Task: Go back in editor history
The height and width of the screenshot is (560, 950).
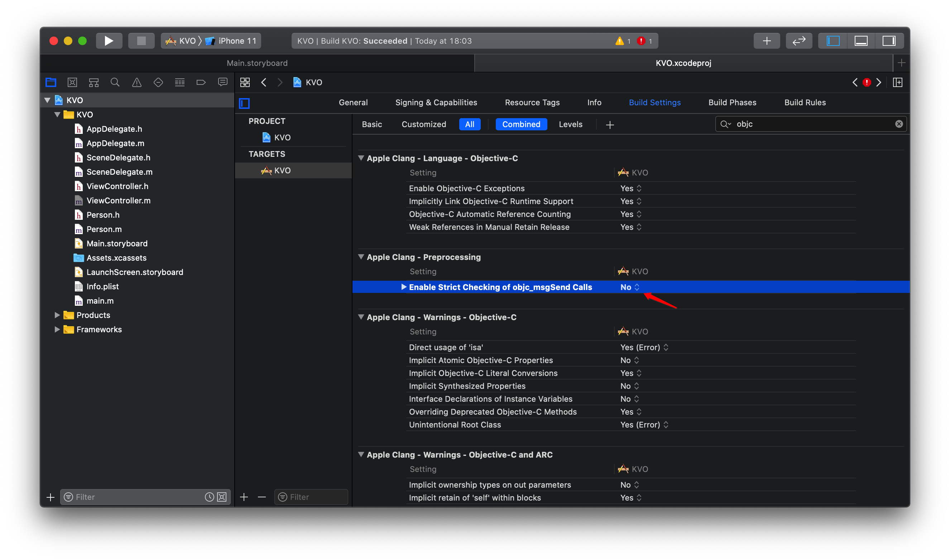Action: tap(264, 82)
